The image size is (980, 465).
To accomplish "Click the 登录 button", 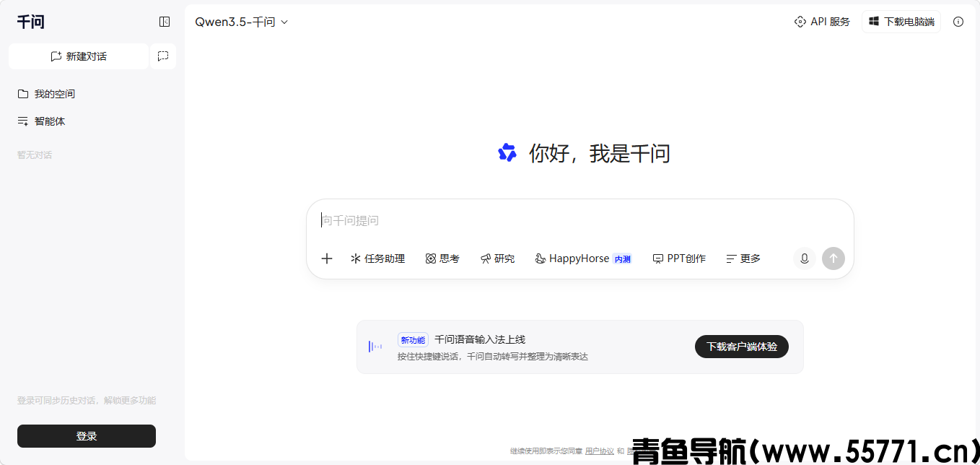I will click(x=87, y=436).
